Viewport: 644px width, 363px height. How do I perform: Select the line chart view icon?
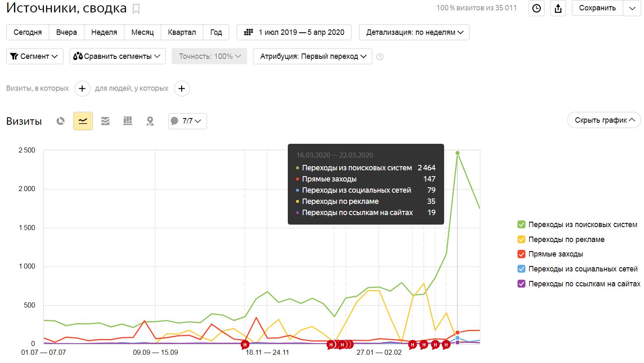click(x=83, y=121)
